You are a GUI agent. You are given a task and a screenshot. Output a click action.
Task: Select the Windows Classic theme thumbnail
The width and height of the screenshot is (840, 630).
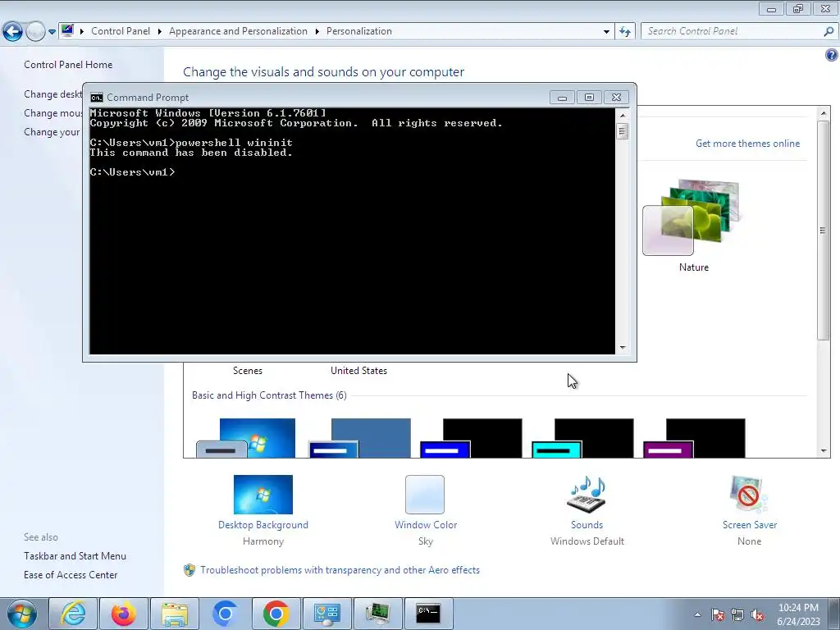[360, 438]
